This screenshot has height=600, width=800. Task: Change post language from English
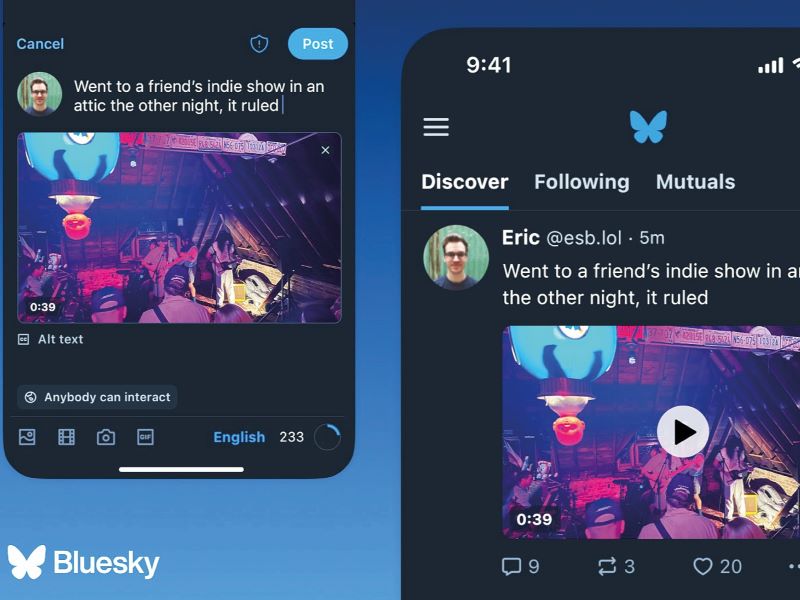click(x=239, y=437)
